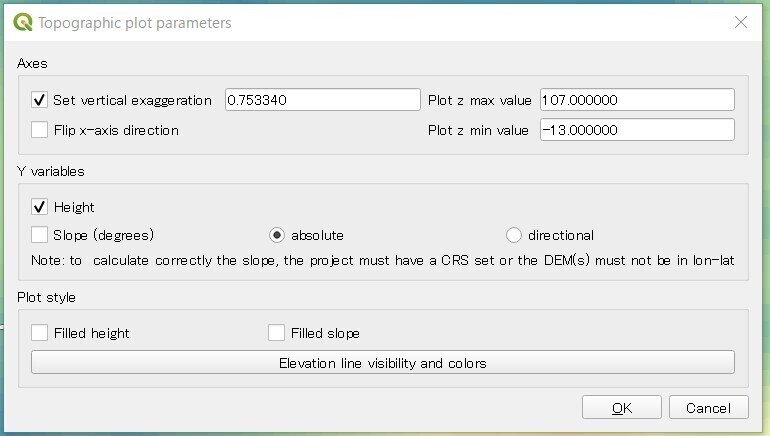Click the Plot z max value field
Image resolution: width=770 pixels, height=436 pixels.
(x=637, y=100)
